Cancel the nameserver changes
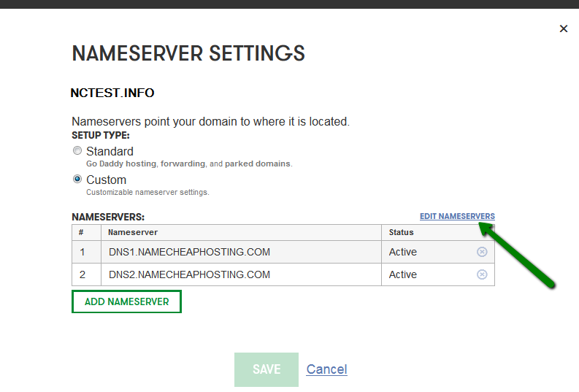This screenshot has width=579, height=392. [x=327, y=369]
